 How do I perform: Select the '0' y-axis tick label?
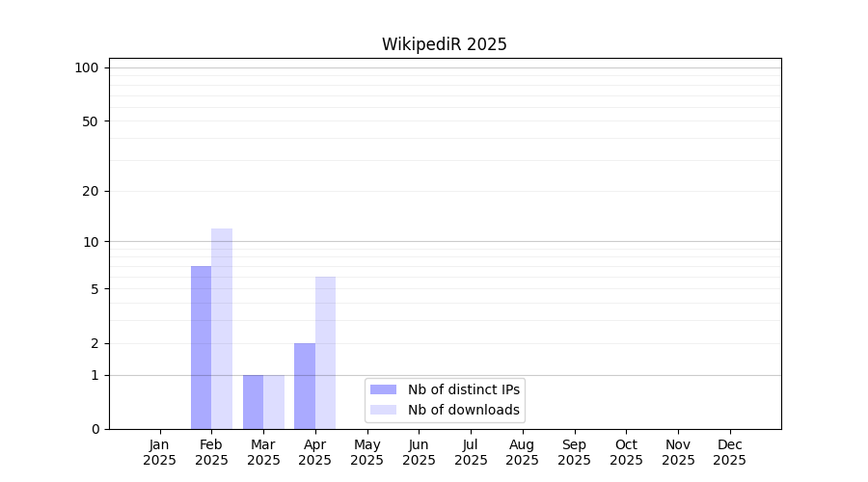[x=95, y=429]
